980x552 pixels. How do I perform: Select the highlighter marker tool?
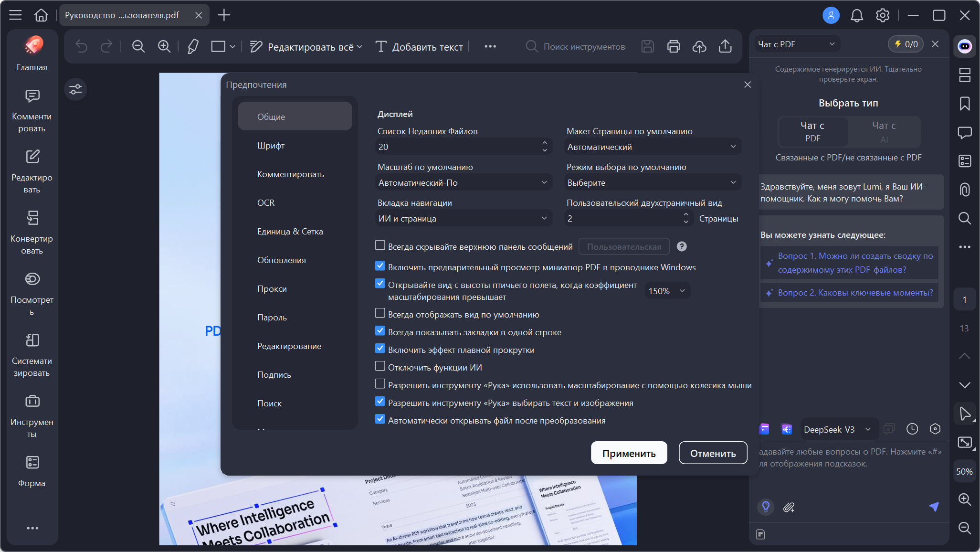[193, 46]
